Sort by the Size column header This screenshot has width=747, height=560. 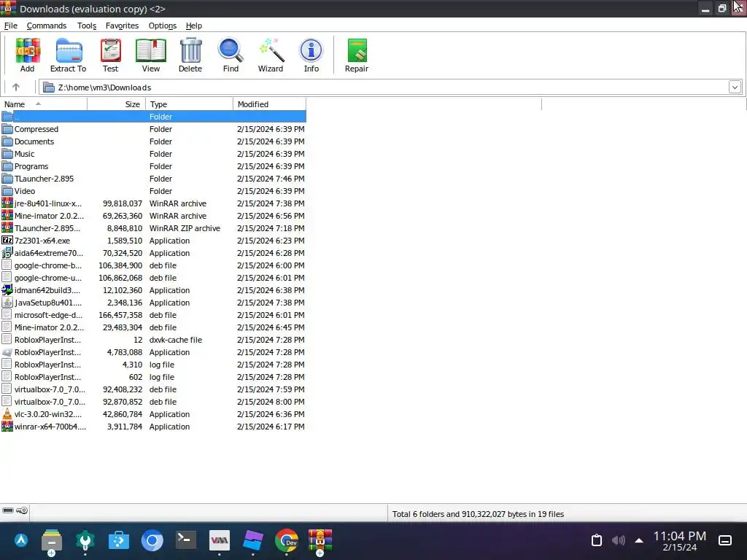117,104
